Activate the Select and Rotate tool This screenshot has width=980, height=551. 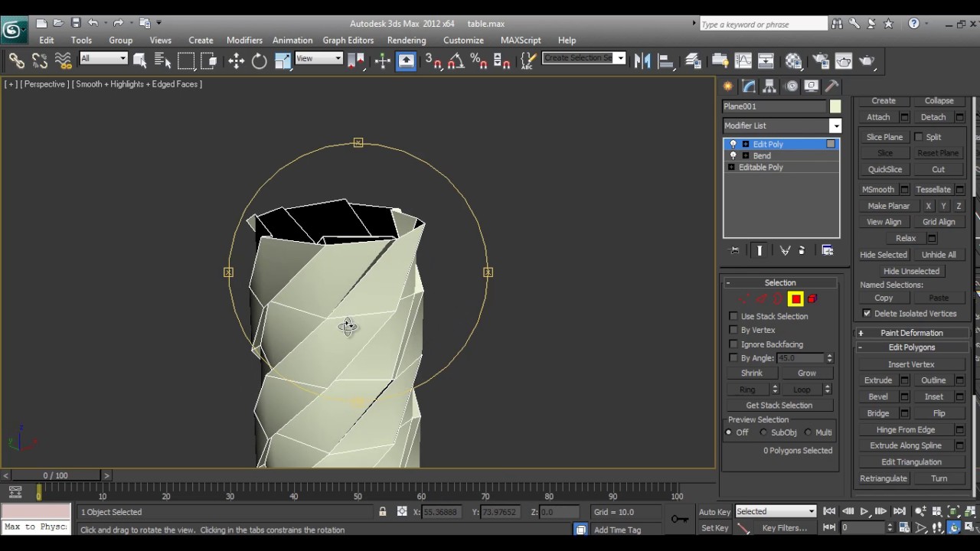pos(259,61)
